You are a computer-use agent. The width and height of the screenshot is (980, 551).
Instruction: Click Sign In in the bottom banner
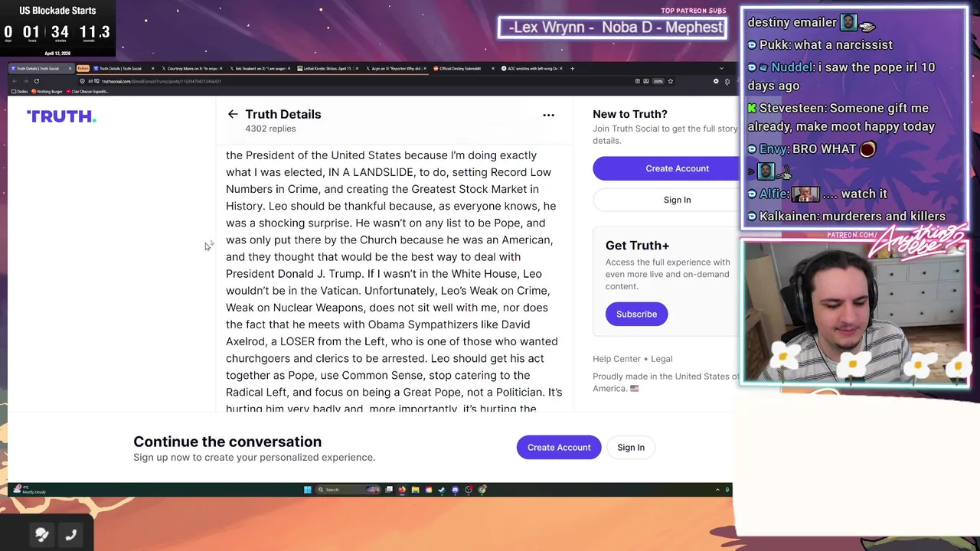[x=631, y=447]
